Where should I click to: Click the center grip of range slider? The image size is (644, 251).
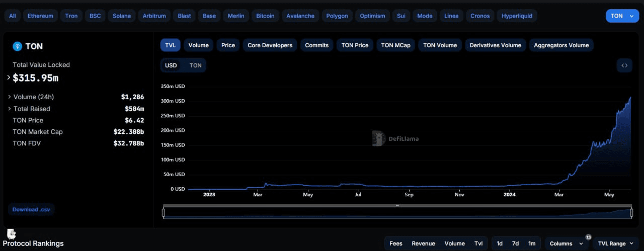click(397, 205)
